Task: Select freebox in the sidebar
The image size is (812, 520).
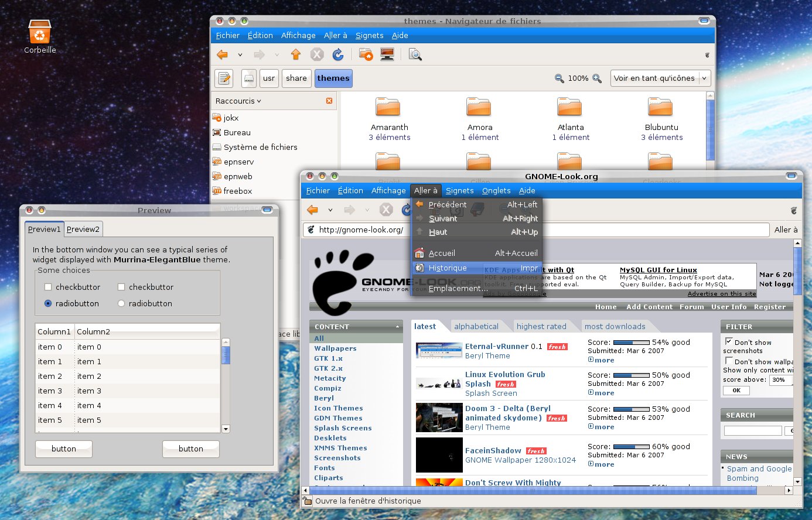Action: pos(237,191)
